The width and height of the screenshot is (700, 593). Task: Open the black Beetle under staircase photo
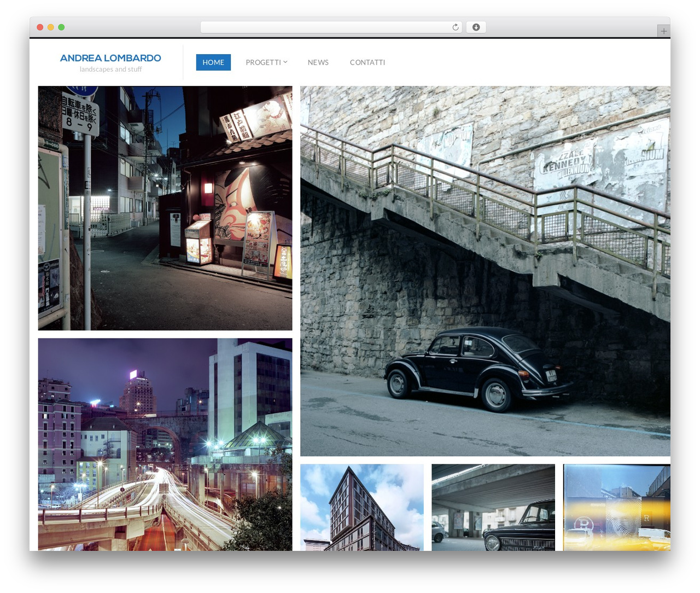pyautogui.click(x=485, y=271)
